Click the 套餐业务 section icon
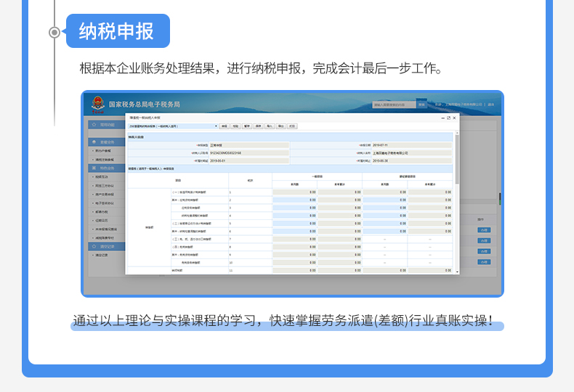Screen dimensions: 574x392 point(93,142)
